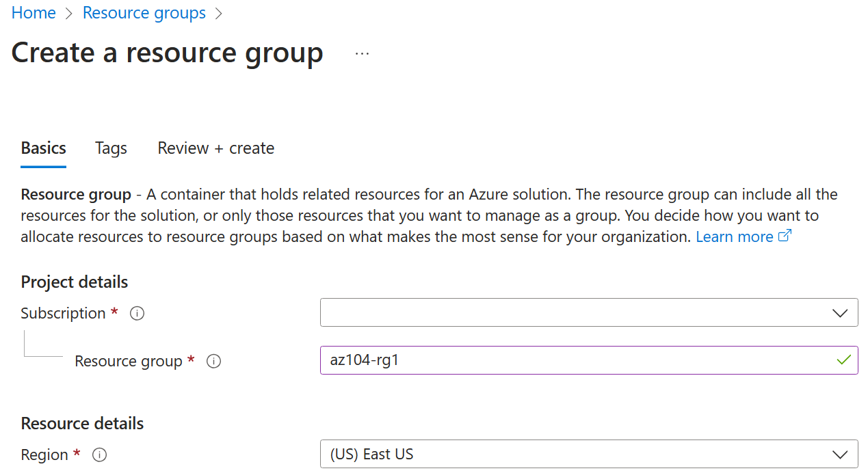Click the breadcrumb chevron after Resource groups

point(218,13)
